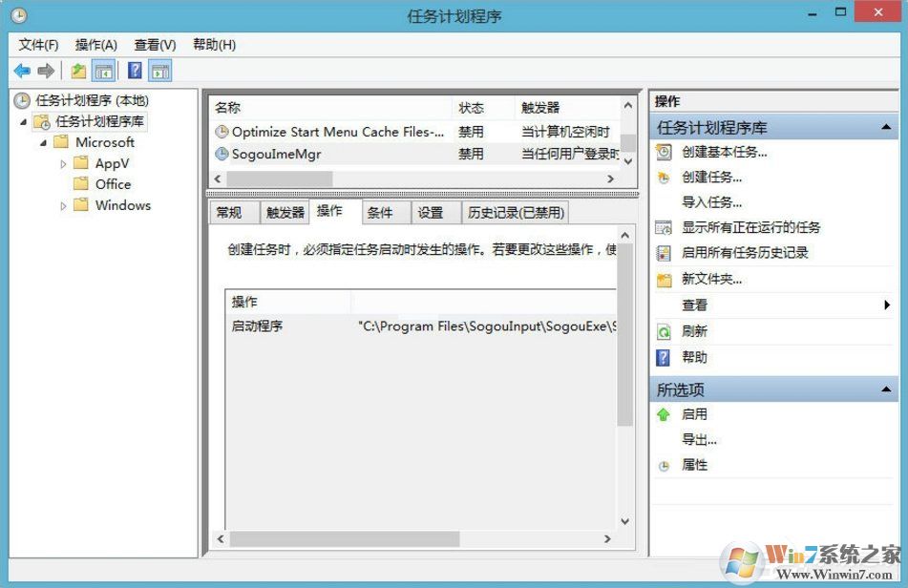Image resolution: width=908 pixels, height=588 pixels.
Task: Click the forward navigation arrow icon
Action: pos(44,70)
